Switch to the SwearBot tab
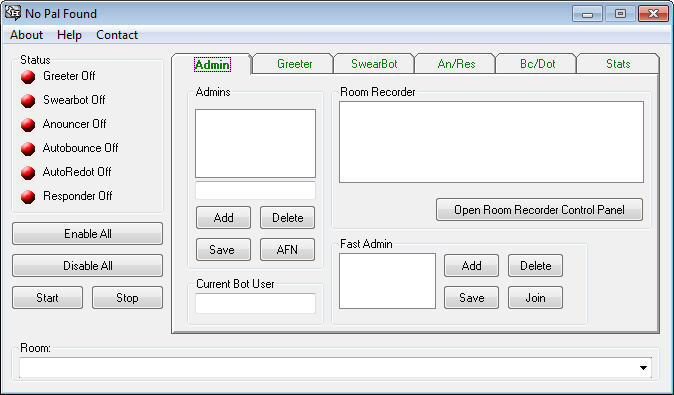Screen dimensions: 674x395 (374, 64)
